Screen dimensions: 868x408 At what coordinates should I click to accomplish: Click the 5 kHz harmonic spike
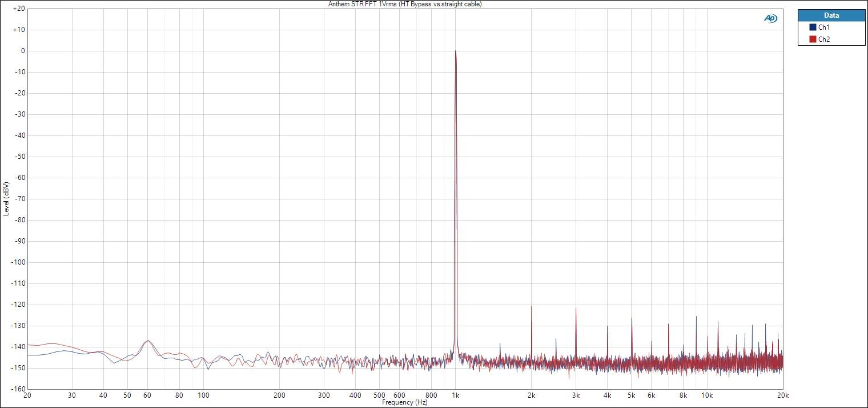tap(632, 319)
